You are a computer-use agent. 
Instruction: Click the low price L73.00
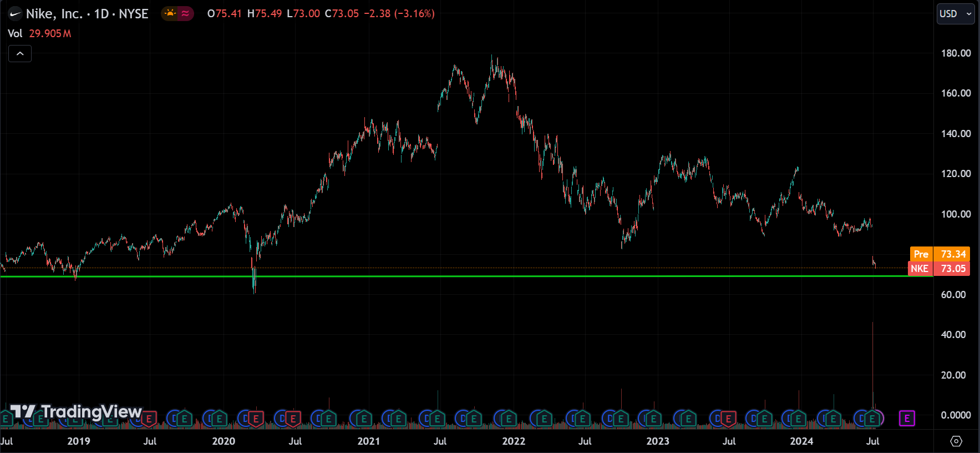coord(303,13)
